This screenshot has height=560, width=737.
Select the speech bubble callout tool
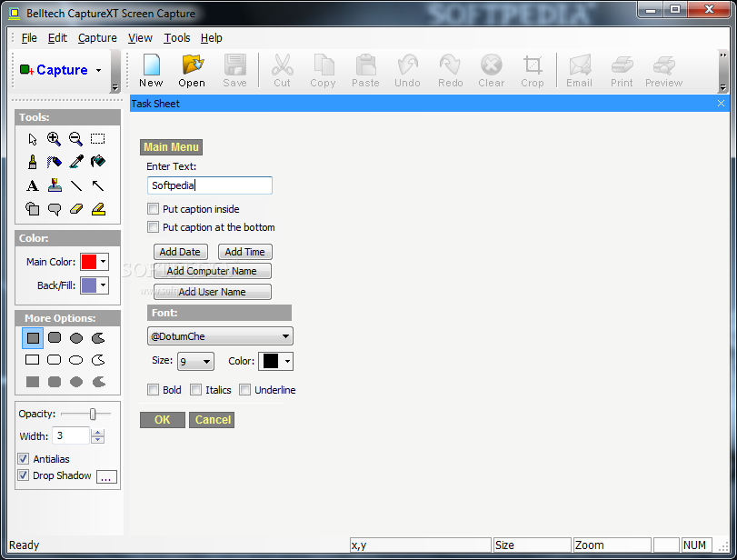[x=55, y=209]
